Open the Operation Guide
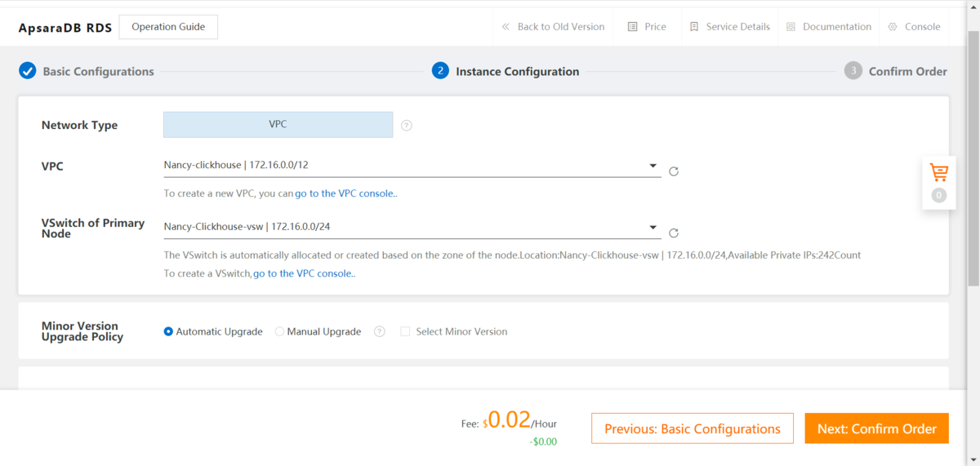The height and width of the screenshot is (466, 980). [x=168, y=27]
